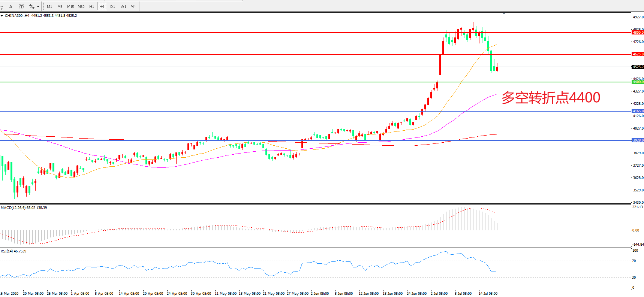
Task: Change chart to D1 daily timeframe
Action: (112, 6)
